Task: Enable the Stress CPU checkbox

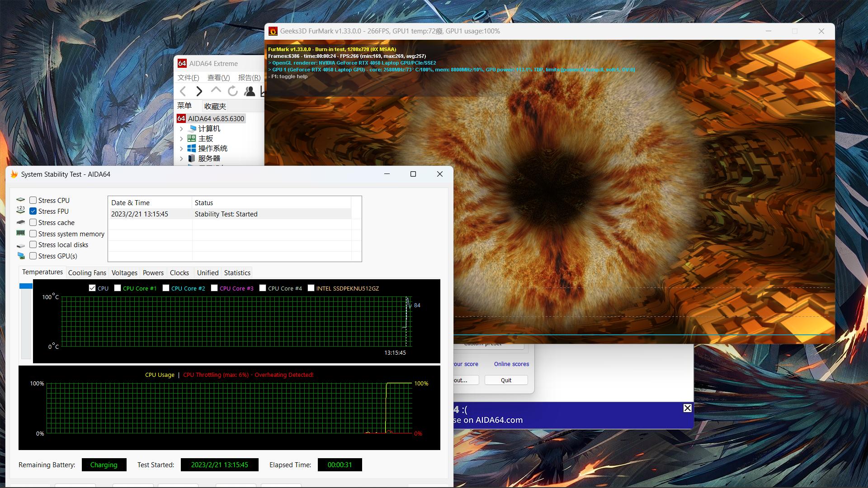Action: (33, 200)
